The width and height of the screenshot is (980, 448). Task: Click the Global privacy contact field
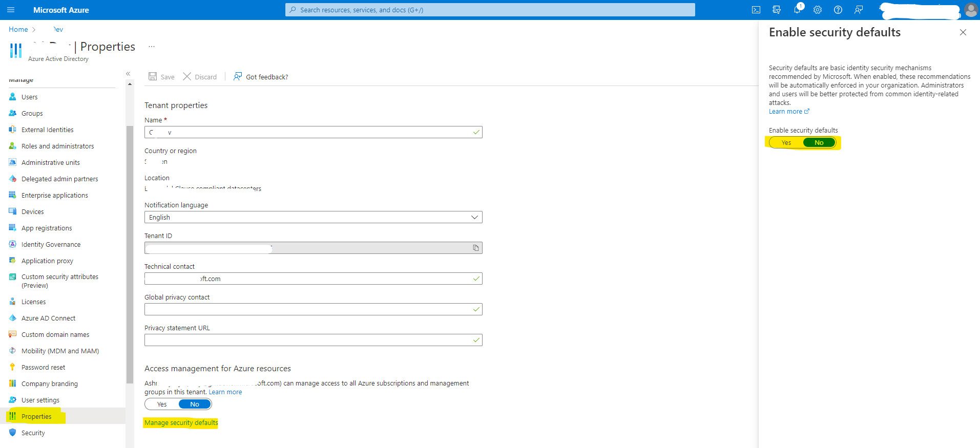pyautogui.click(x=314, y=309)
